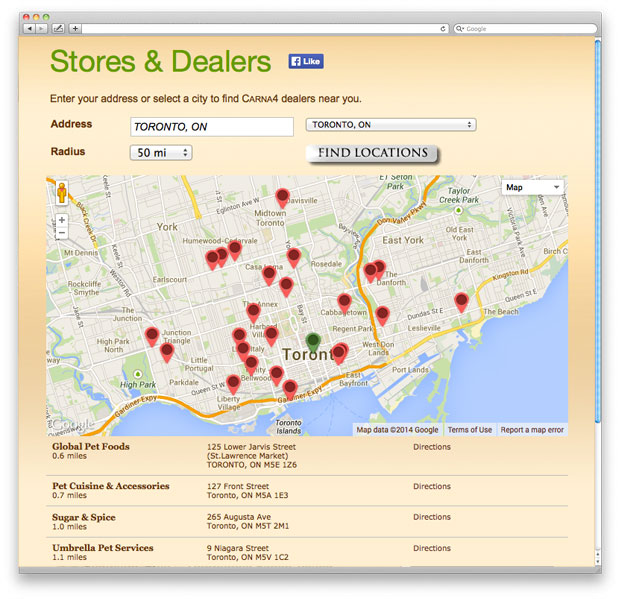Click the red pin at Liberty Village
620x599 pixels.
(233, 385)
